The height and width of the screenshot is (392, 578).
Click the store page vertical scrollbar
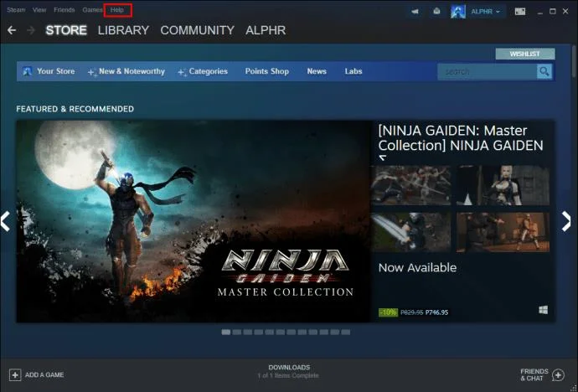[575, 63]
